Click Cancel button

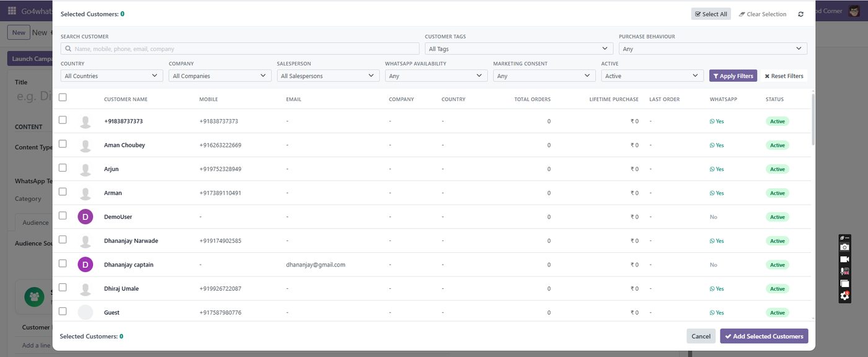(701, 336)
